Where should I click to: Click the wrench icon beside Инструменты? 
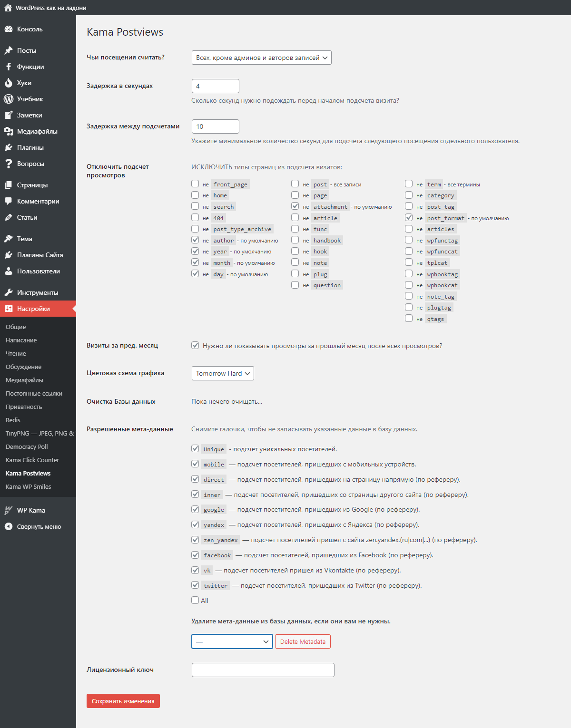(x=9, y=292)
